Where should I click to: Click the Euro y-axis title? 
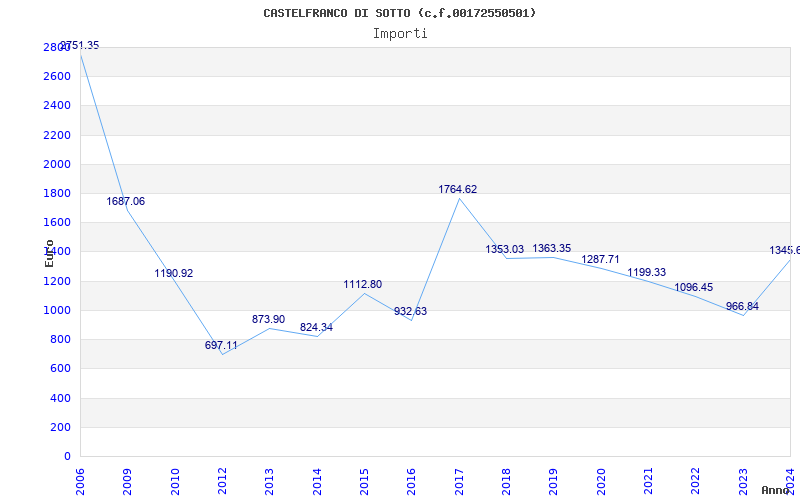coord(49,253)
